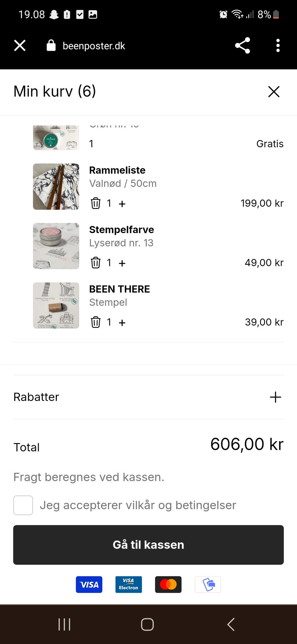Tap Gå til kassen button
The height and width of the screenshot is (644, 297).
(148, 545)
